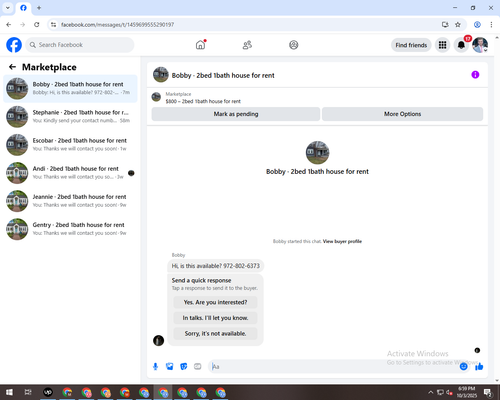
Task: Open a new browser tab
Action: (x=39, y=8)
